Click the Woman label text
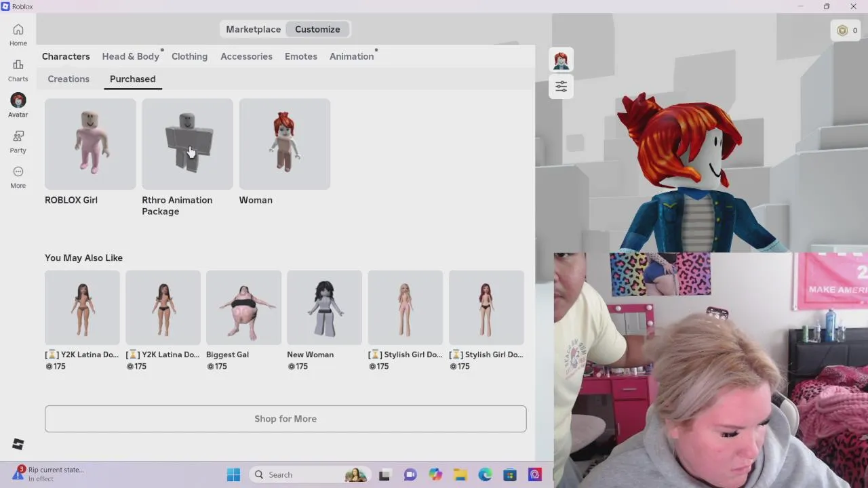 click(256, 200)
